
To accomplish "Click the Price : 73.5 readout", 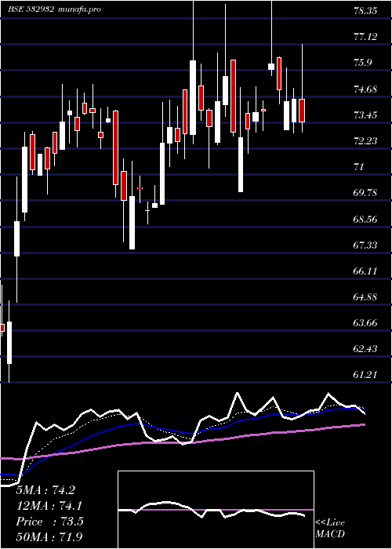I will [50, 522].
